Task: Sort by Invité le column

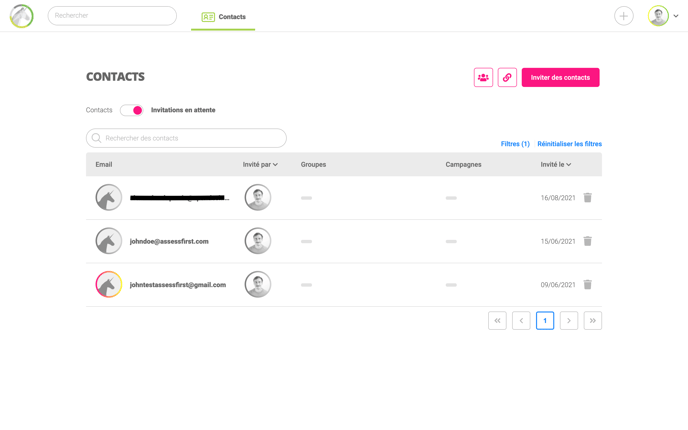Action: point(555,165)
